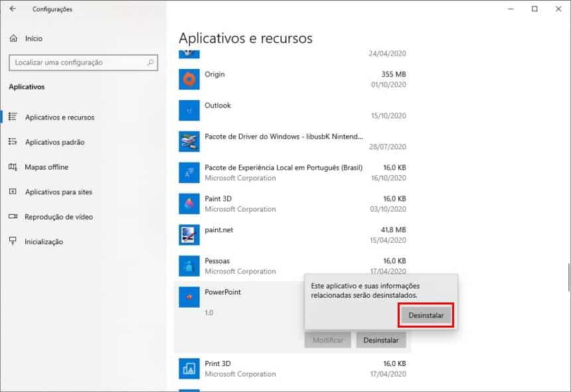571x392 pixels.
Task: Click PowerPoint version 1.0 text
Action: click(208, 312)
